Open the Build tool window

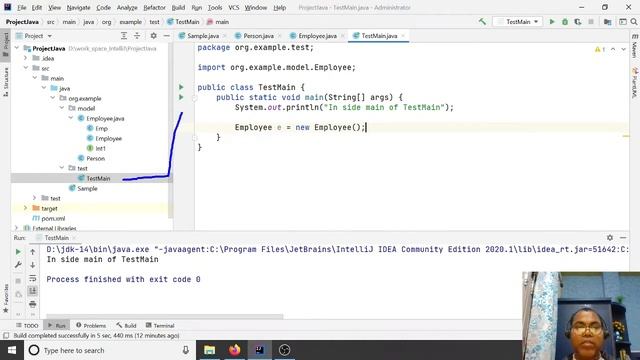click(126, 325)
